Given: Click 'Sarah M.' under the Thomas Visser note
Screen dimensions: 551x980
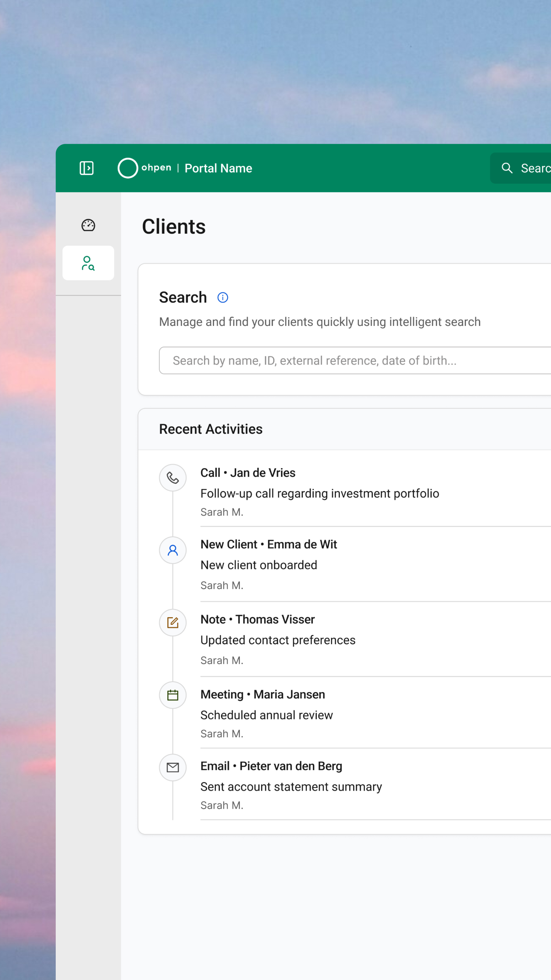Looking at the screenshot, I should [222, 660].
